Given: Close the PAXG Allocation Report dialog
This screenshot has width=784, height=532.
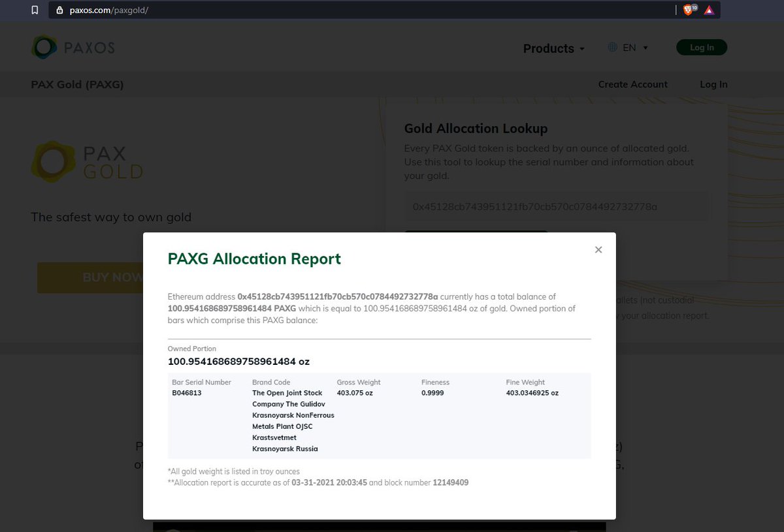Looking at the screenshot, I should [598, 249].
